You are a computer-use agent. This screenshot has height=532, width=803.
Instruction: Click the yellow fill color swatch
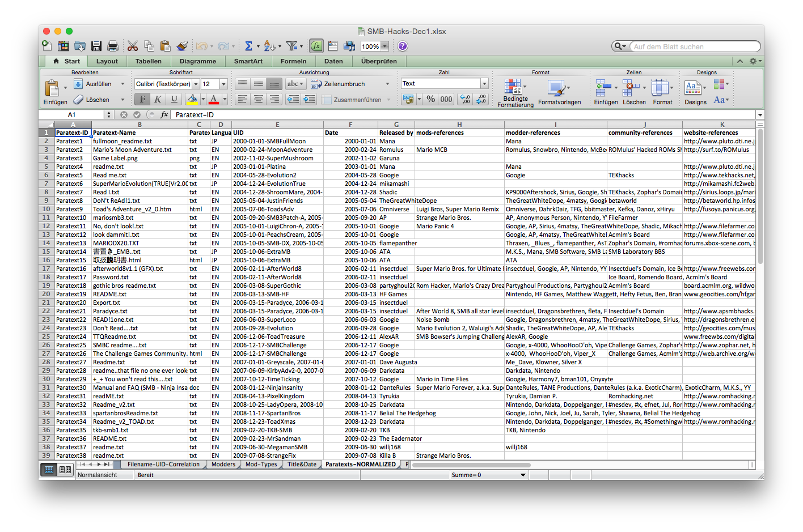tap(192, 99)
